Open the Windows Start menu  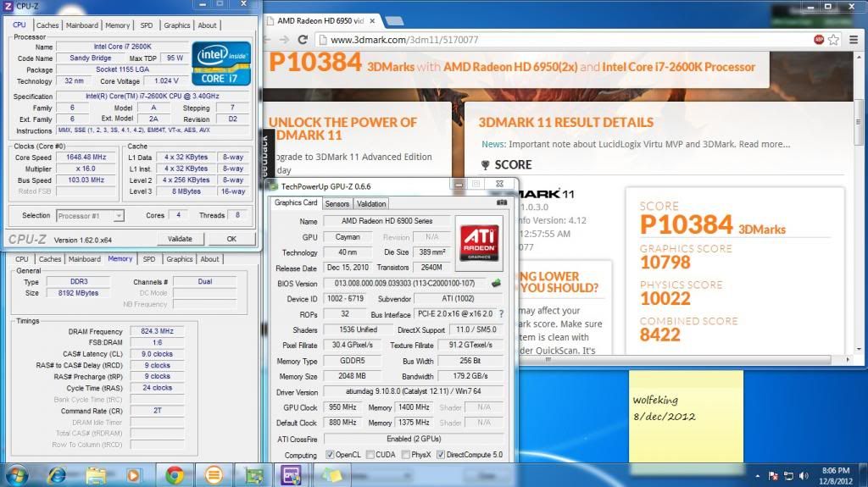[x=17, y=475]
